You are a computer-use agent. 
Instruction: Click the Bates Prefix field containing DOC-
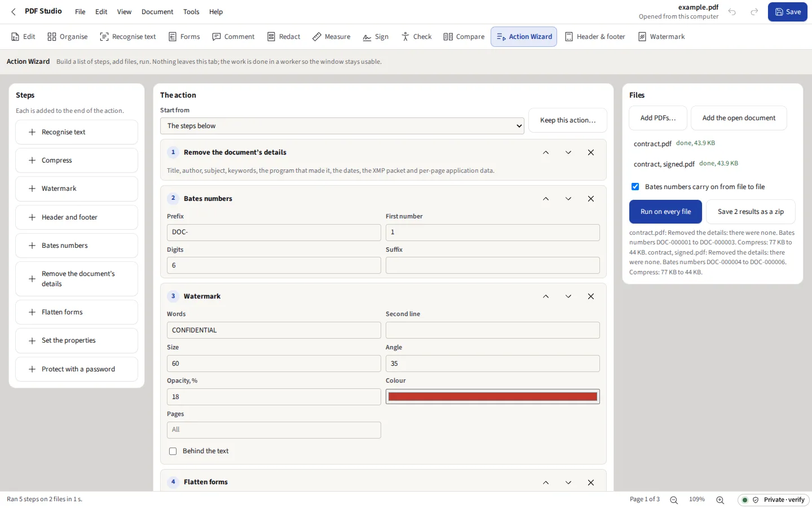click(274, 233)
